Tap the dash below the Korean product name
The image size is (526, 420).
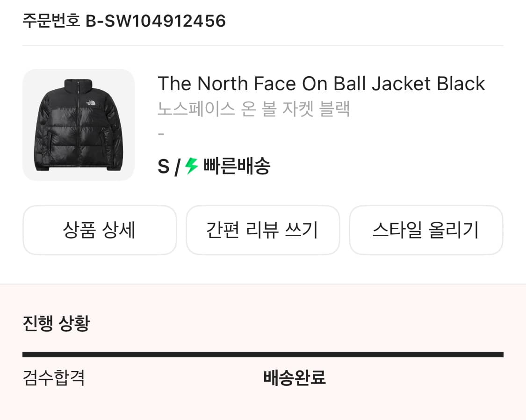pyautogui.click(x=161, y=133)
